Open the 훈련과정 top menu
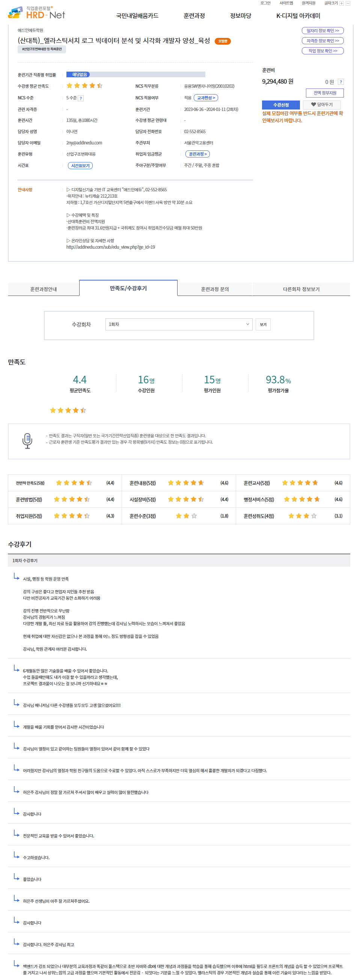The image size is (357, 980). pos(194,16)
